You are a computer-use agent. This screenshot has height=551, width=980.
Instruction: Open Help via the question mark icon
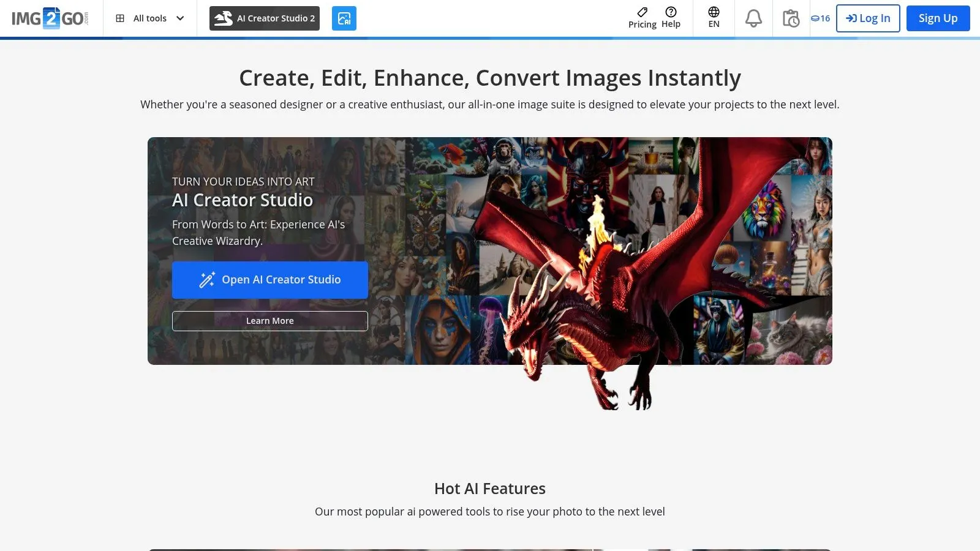coord(671,12)
